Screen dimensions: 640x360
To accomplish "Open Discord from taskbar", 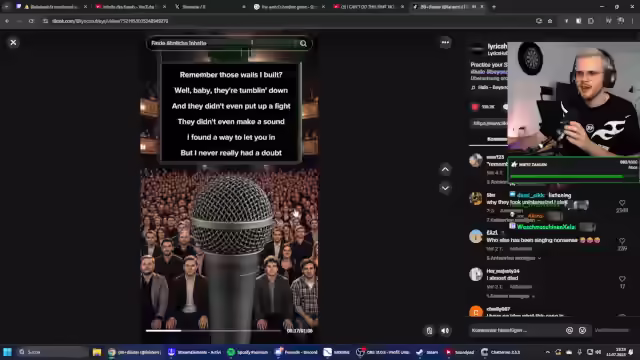I will (x=297, y=352).
